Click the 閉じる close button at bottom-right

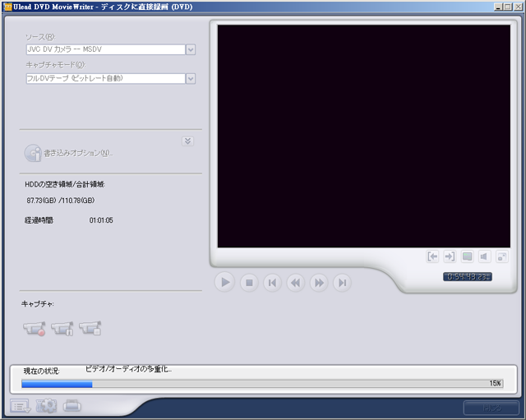491,408
